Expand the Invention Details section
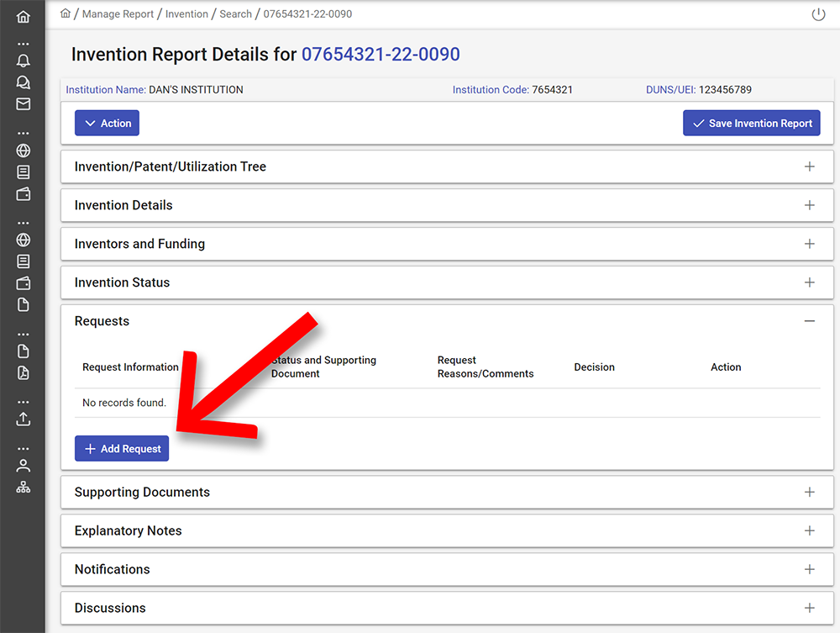 (x=809, y=205)
